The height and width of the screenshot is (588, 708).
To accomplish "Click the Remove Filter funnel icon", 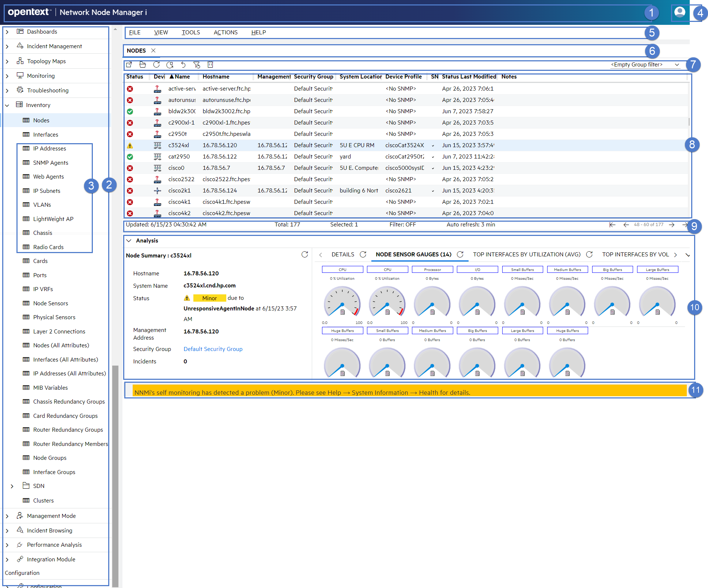I will (197, 65).
